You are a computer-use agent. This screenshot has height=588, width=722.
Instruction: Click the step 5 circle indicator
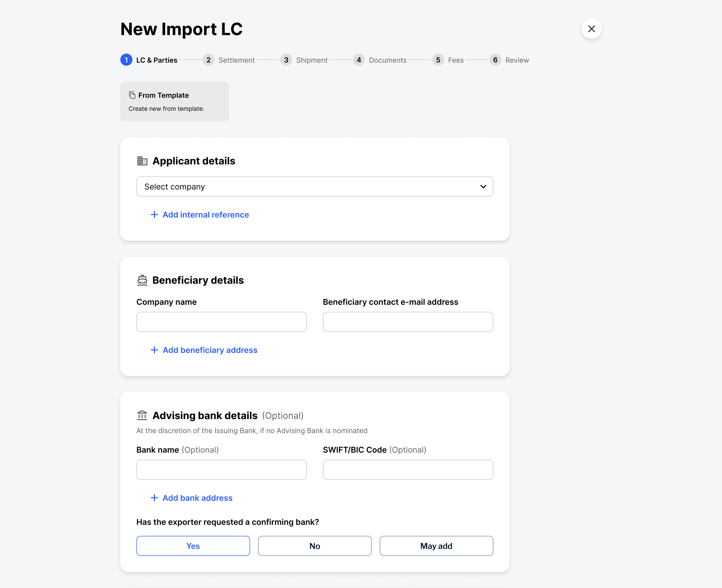click(438, 60)
